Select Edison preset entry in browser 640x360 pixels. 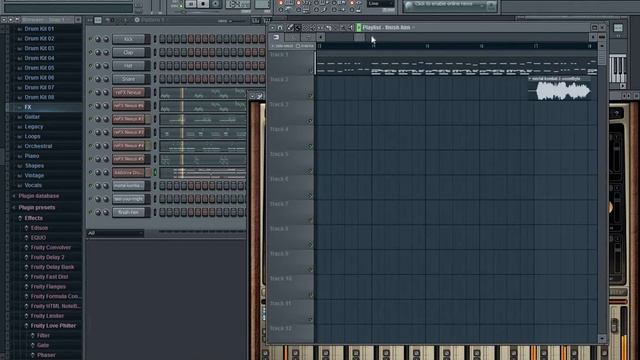coord(39,228)
